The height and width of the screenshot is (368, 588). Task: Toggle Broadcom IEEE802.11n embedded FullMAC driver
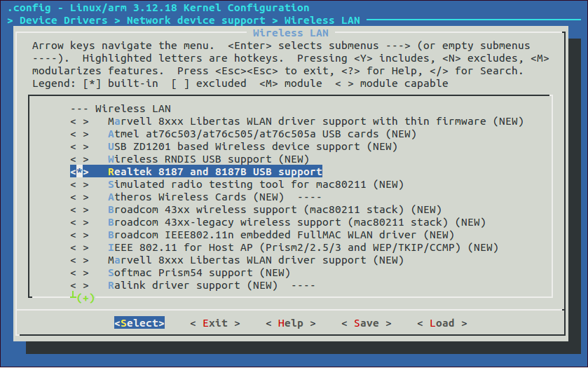[262, 235]
